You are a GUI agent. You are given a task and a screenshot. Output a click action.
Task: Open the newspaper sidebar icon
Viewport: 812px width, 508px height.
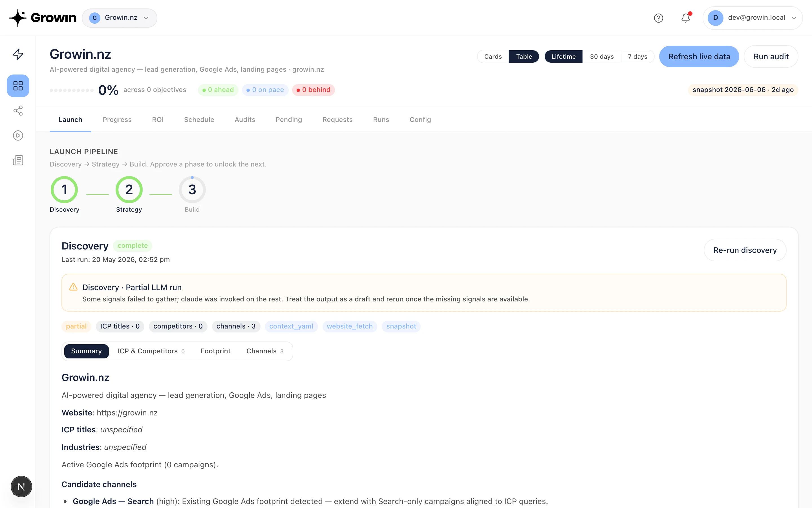[x=18, y=160]
